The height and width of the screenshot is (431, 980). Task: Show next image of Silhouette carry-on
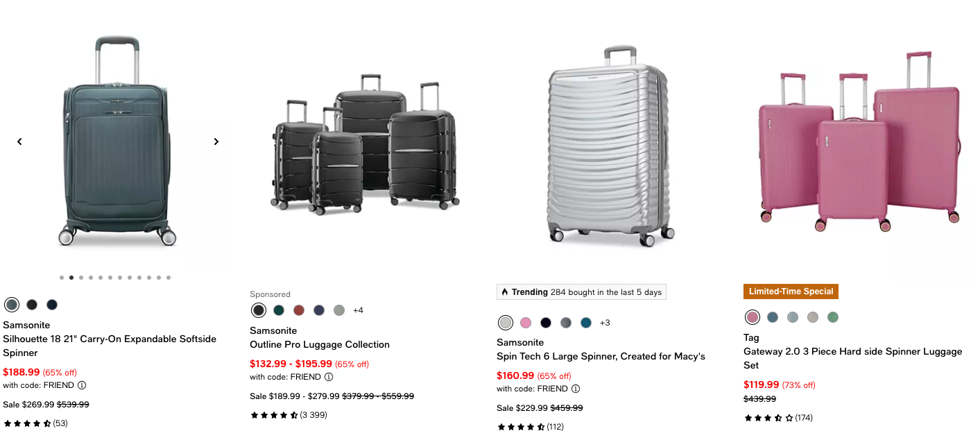[x=216, y=142]
